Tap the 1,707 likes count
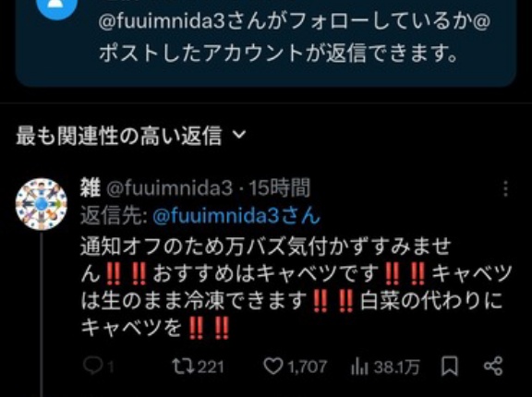This screenshot has height=397, width=532. (308, 367)
